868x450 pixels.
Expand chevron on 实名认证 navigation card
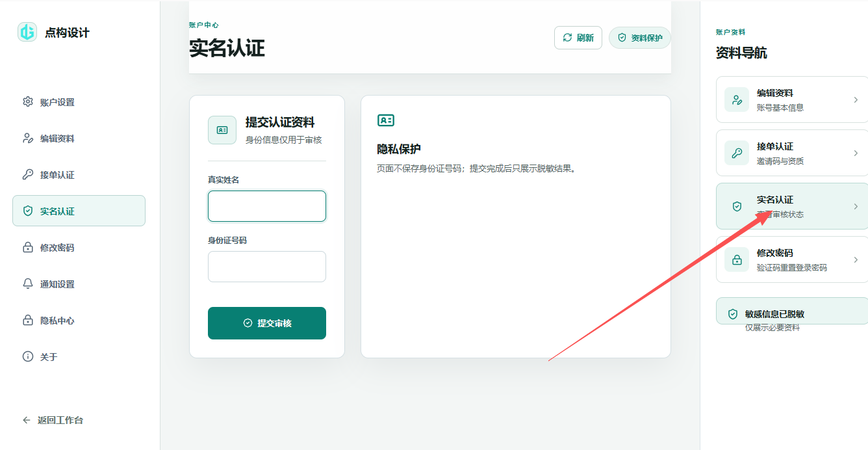(x=856, y=206)
